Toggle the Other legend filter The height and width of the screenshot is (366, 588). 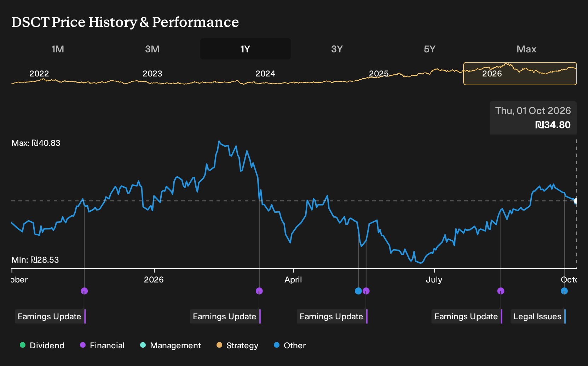pos(290,345)
